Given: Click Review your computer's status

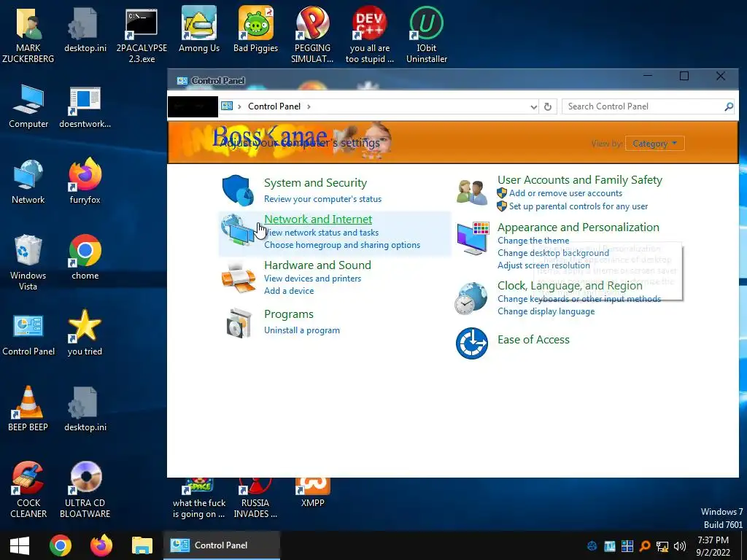Looking at the screenshot, I should tap(322, 199).
